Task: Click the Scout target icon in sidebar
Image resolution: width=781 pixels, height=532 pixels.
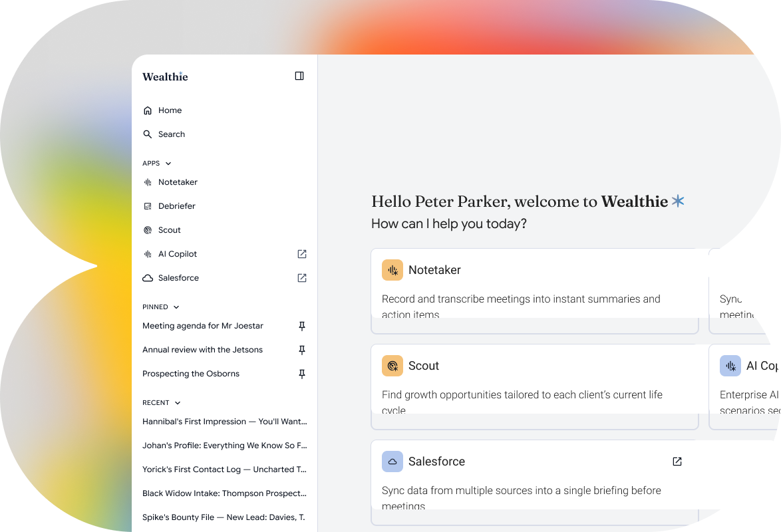Action: pyautogui.click(x=148, y=230)
